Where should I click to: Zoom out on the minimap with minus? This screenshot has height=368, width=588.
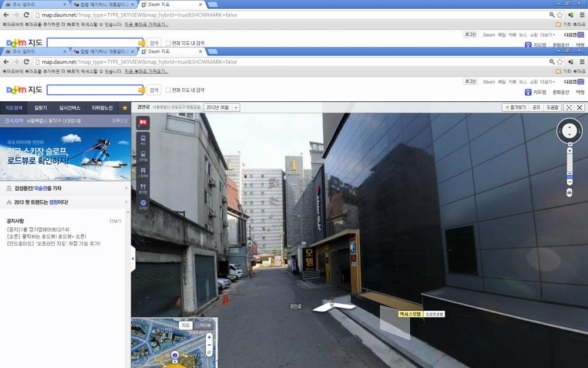[209, 345]
